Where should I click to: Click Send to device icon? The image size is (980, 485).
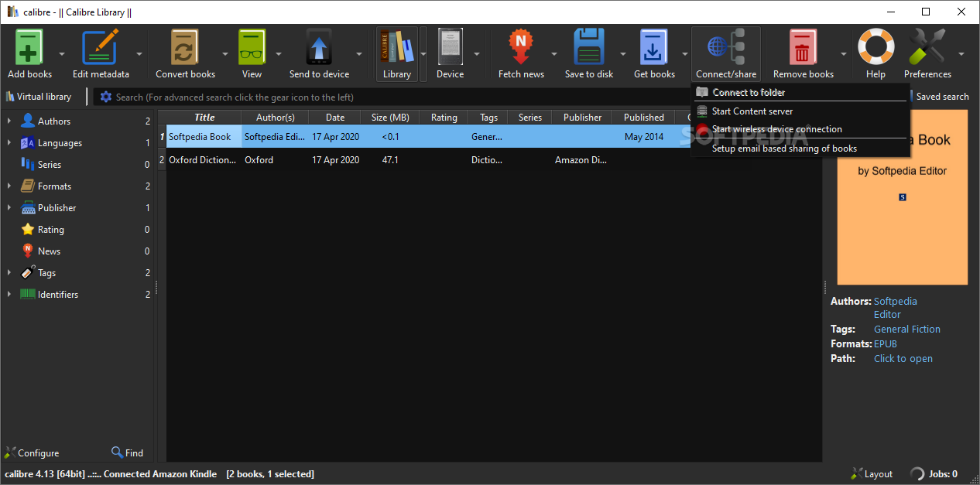[x=319, y=48]
